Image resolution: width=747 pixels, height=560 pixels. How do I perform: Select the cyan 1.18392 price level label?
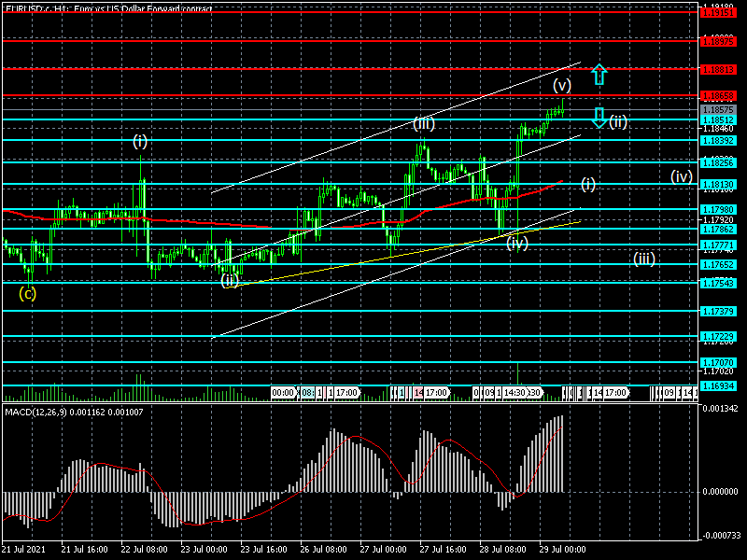(718, 141)
